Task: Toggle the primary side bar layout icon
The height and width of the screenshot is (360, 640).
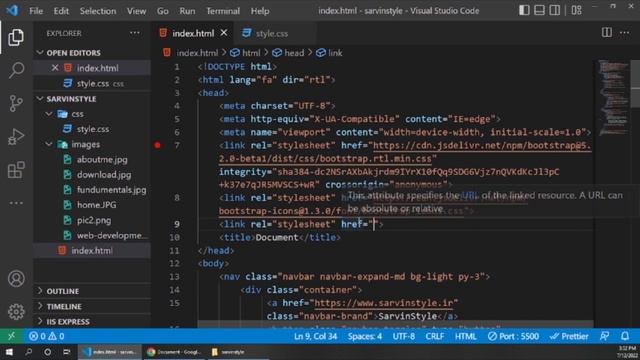Action: (524, 10)
